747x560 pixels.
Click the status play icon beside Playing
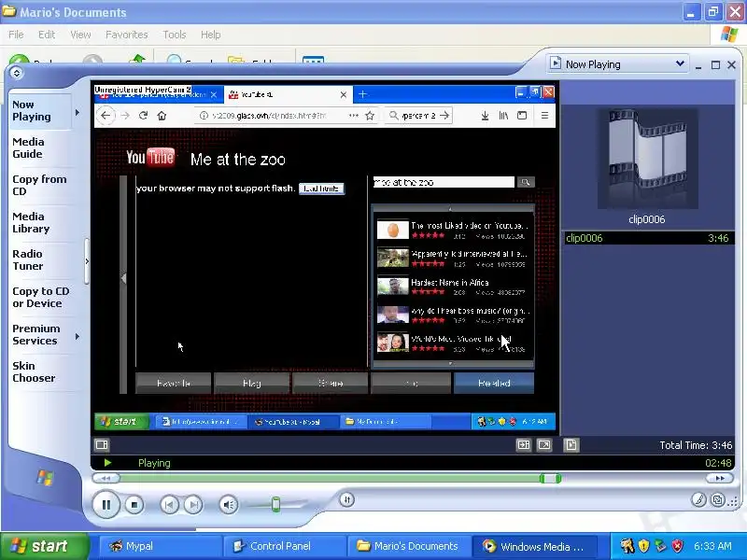click(107, 463)
